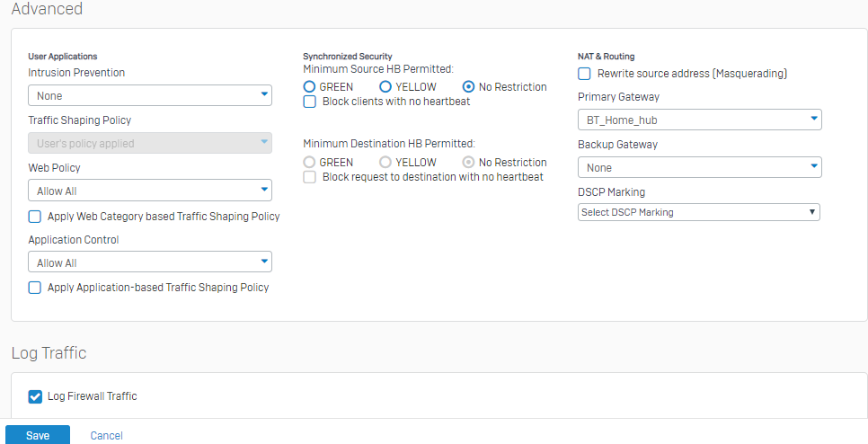
Task: Click the Traffic Shaping Policy disabled dropdown
Action: pyautogui.click(x=150, y=143)
